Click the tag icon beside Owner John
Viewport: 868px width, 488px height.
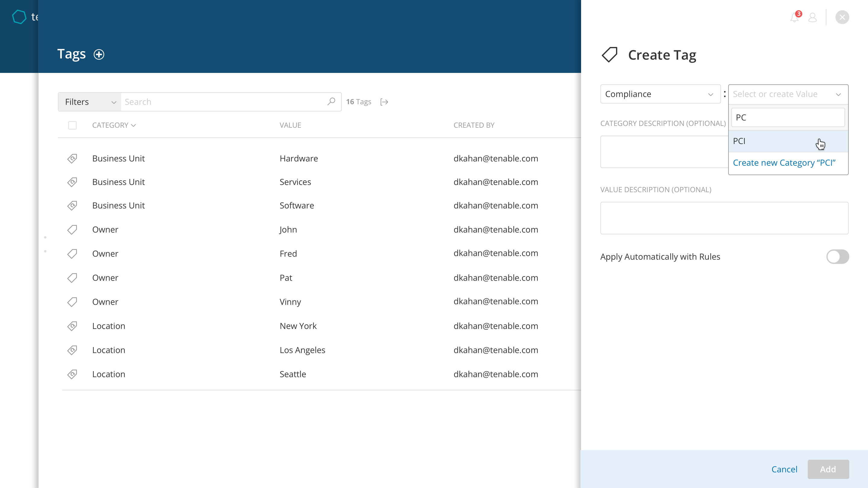pos(72,230)
